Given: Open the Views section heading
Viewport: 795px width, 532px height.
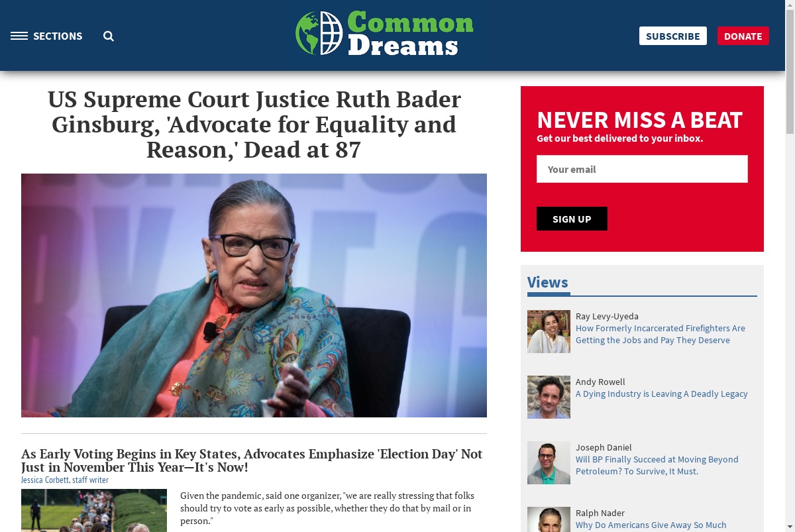Looking at the screenshot, I should (x=547, y=282).
